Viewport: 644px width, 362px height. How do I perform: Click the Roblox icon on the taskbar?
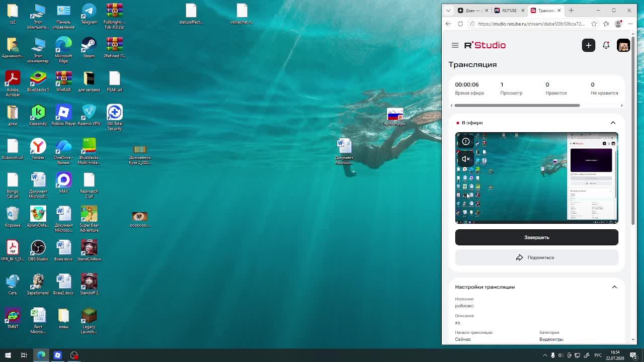coord(57,355)
